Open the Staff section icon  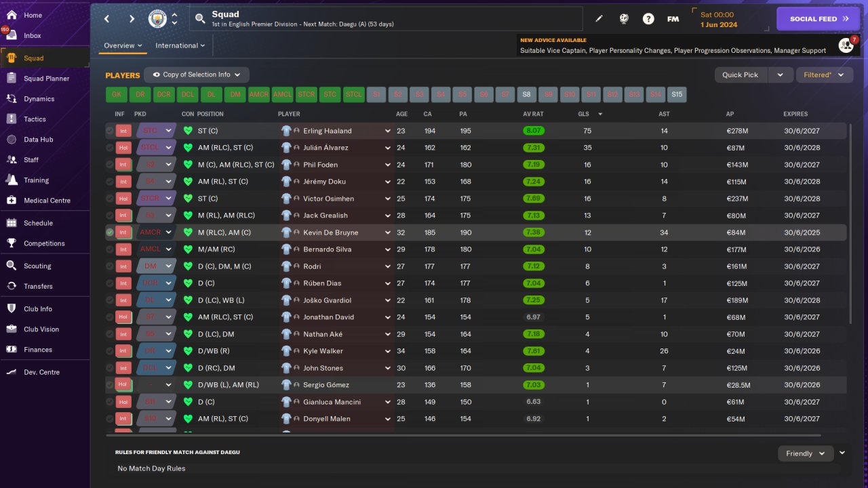coord(12,160)
